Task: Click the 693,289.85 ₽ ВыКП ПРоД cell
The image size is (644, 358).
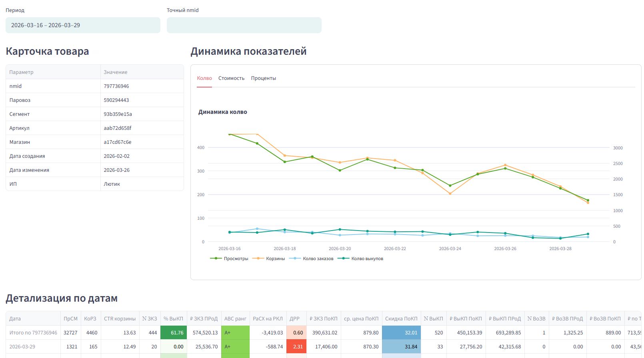Action: click(x=505, y=332)
